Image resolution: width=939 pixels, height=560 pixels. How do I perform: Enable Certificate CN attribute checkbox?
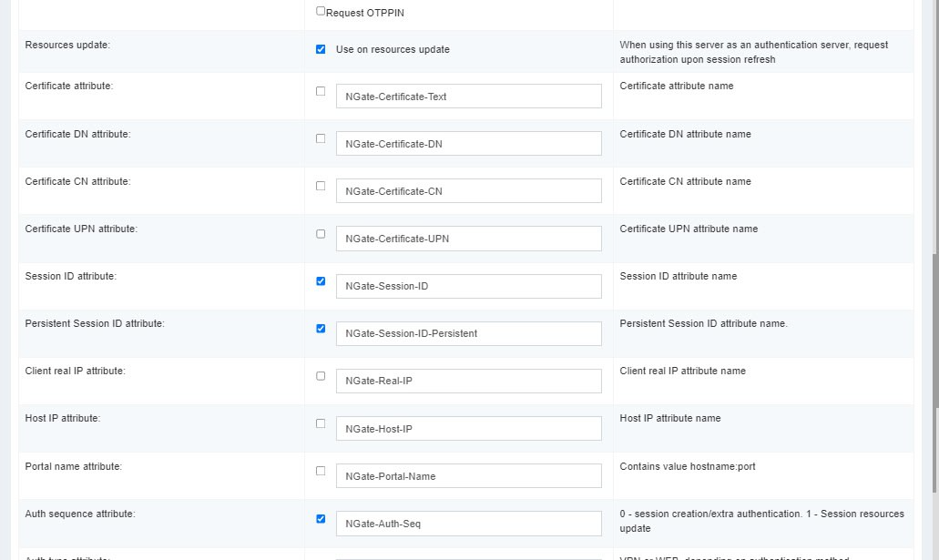coord(321,186)
